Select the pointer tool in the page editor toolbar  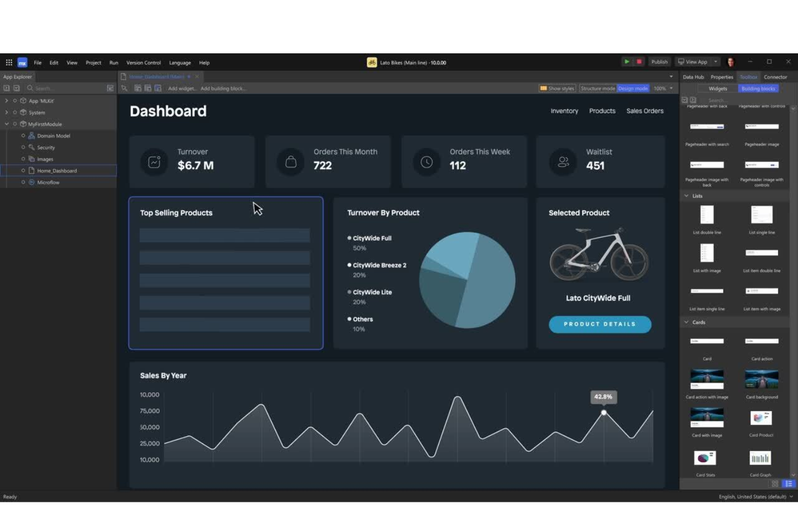click(124, 88)
